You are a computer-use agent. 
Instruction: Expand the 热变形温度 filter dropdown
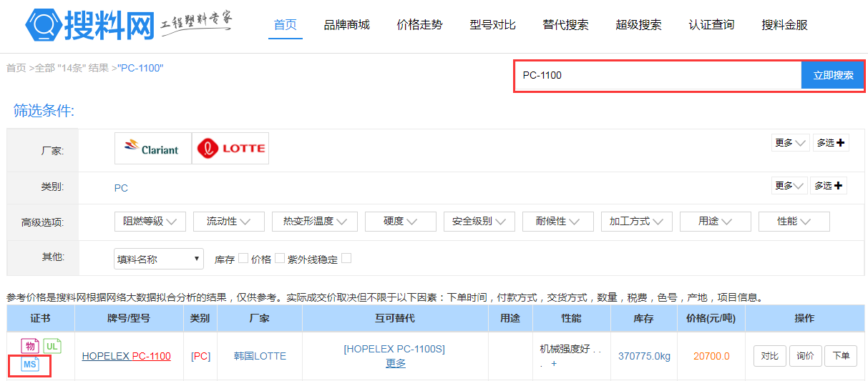point(315,222)
